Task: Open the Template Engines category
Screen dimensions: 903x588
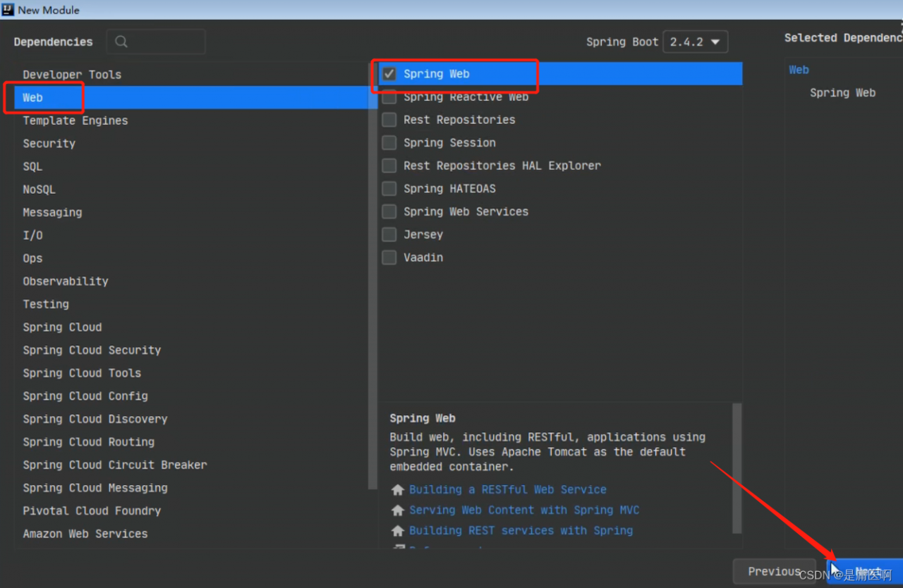Action: (192, 121)
